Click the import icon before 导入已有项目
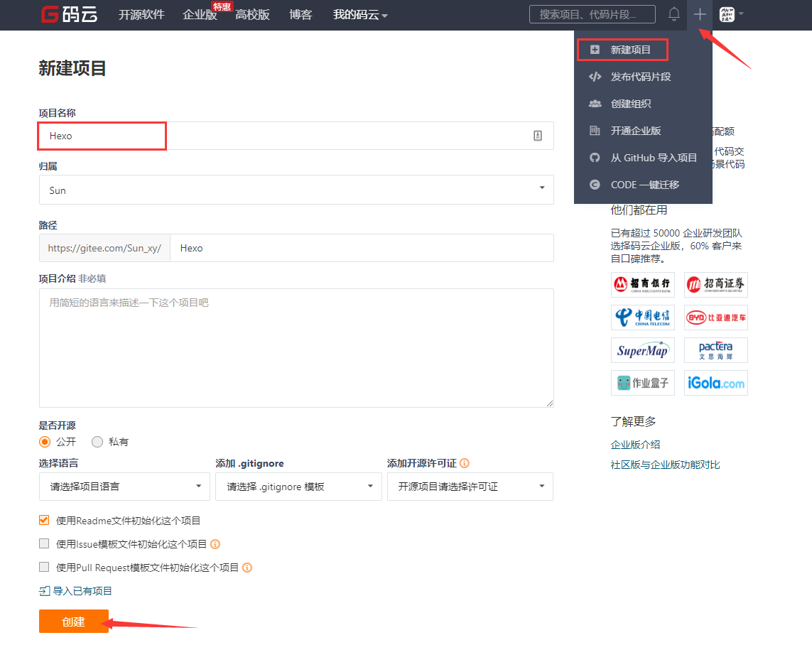Screen dimensions: 812x645 (x=45, y=591)
